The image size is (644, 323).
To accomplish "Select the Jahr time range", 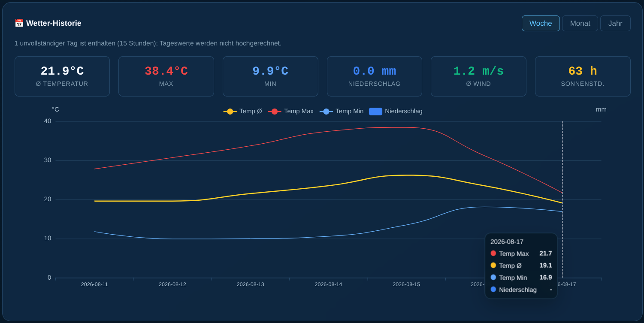I will coord(615,23).
